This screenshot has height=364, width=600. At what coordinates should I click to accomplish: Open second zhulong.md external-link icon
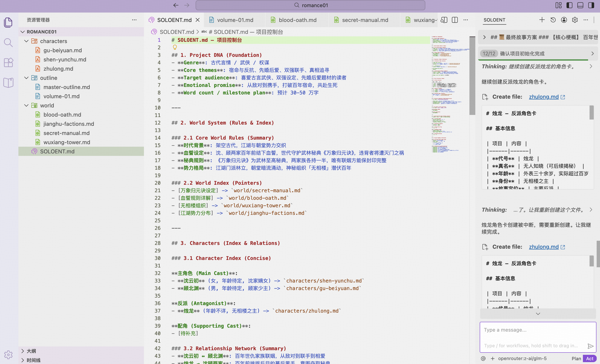pos(563,247)
